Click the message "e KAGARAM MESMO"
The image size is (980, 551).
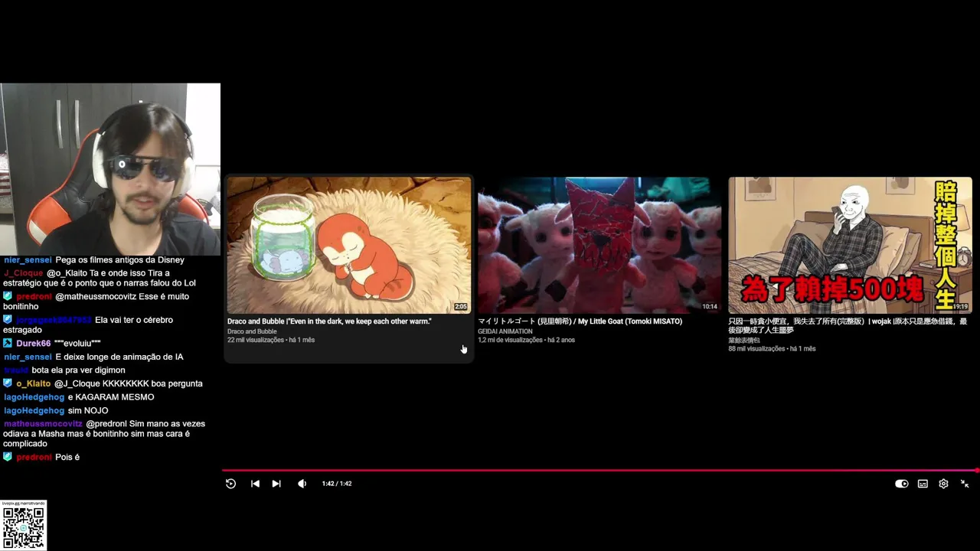click(x=111, y=398)
